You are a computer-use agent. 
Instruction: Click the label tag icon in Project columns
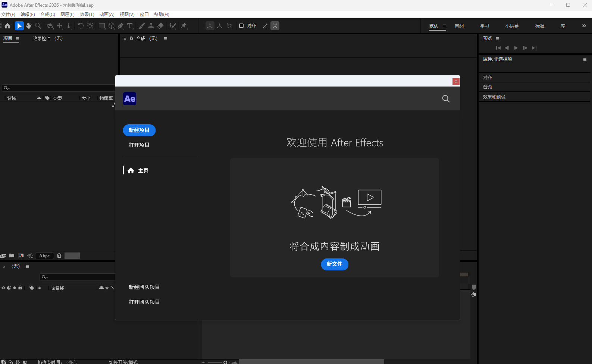(x=47, y=98)
